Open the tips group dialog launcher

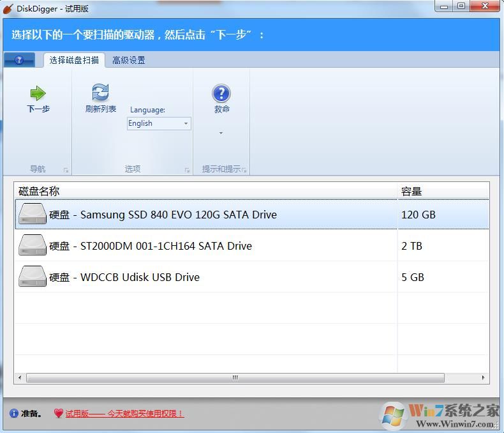[x=244, y=170]
